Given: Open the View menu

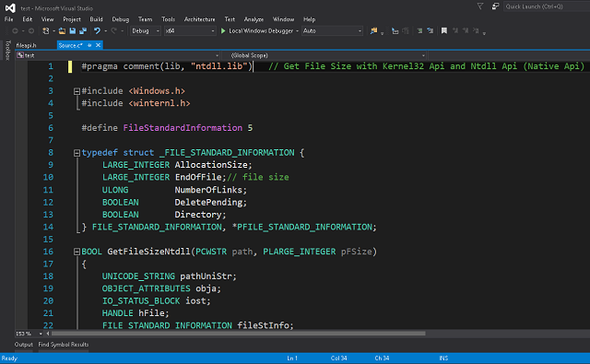Looking at the screenshot, I should (x=47, y=19).
